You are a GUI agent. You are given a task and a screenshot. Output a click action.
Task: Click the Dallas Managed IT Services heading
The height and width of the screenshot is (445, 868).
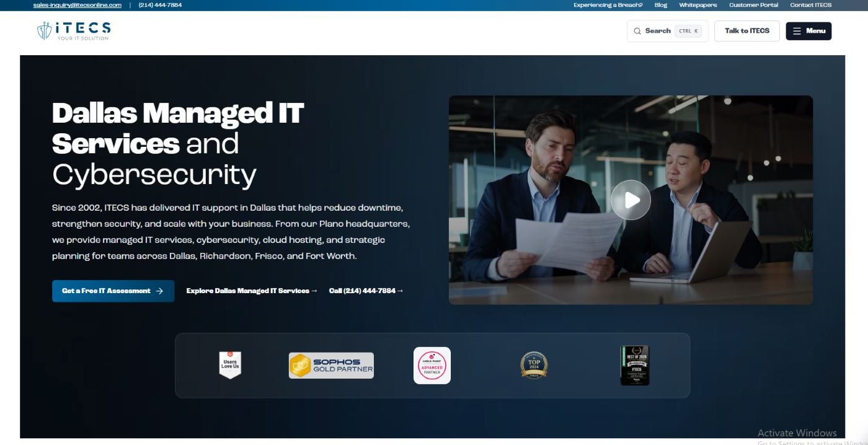(178, 144)
